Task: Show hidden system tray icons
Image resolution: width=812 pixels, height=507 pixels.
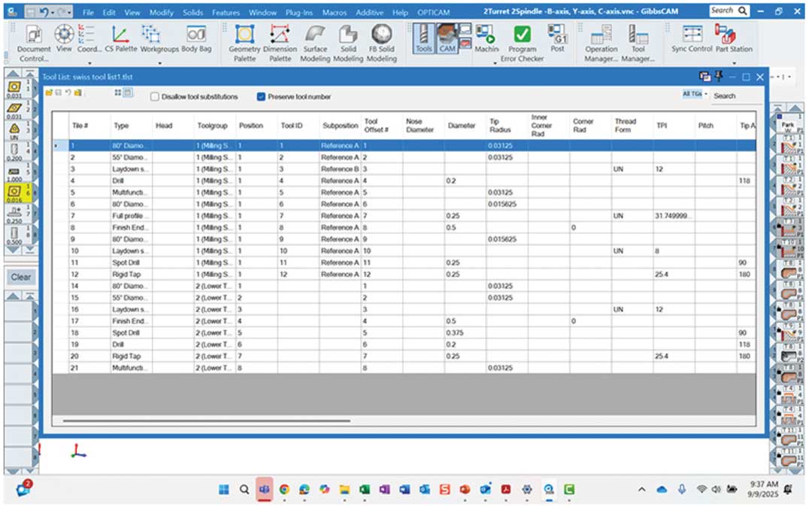Action: pos(642,490)
